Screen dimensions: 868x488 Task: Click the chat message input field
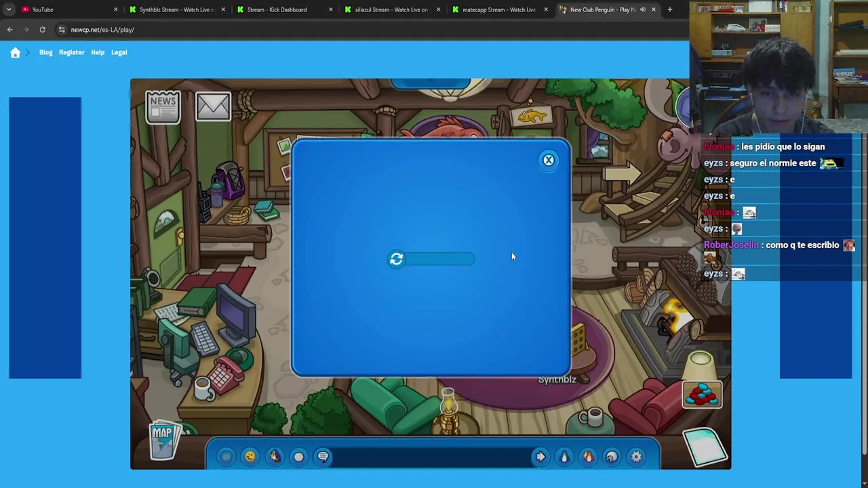[x=431, y=457]
